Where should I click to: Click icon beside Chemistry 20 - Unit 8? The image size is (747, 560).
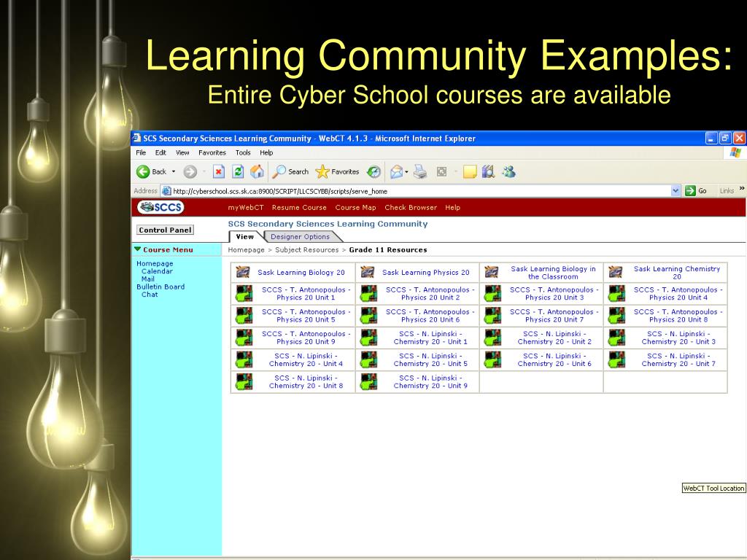tap(244, 382)
